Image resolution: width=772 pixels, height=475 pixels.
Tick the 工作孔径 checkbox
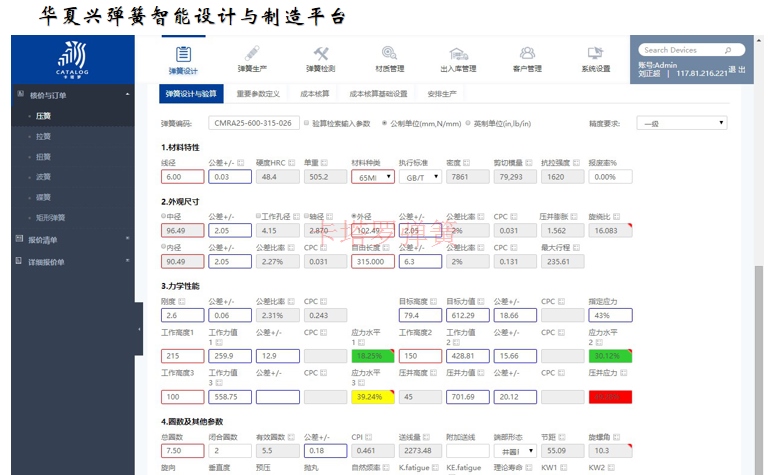[x=258, y=216]
